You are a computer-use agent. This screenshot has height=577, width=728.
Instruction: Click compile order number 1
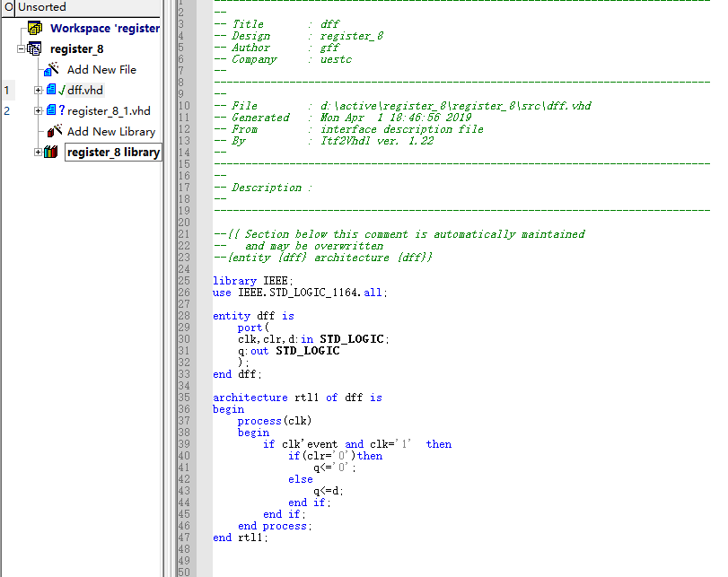point(6,90)
